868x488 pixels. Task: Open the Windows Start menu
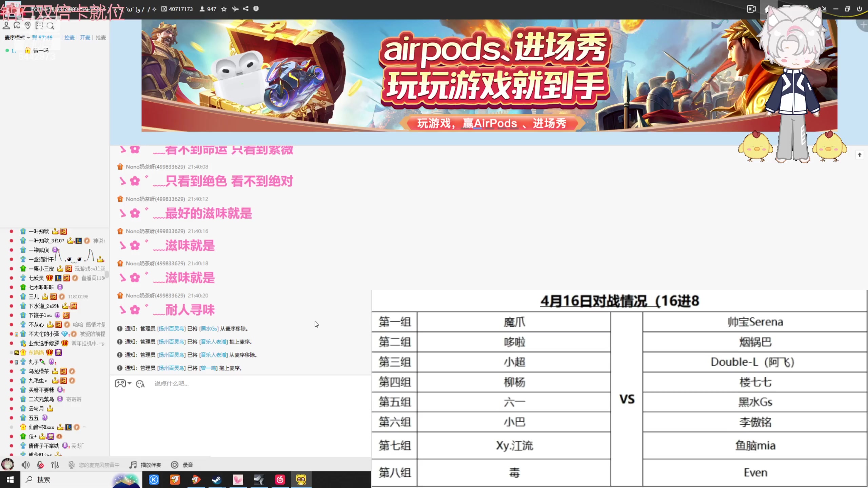10,480
